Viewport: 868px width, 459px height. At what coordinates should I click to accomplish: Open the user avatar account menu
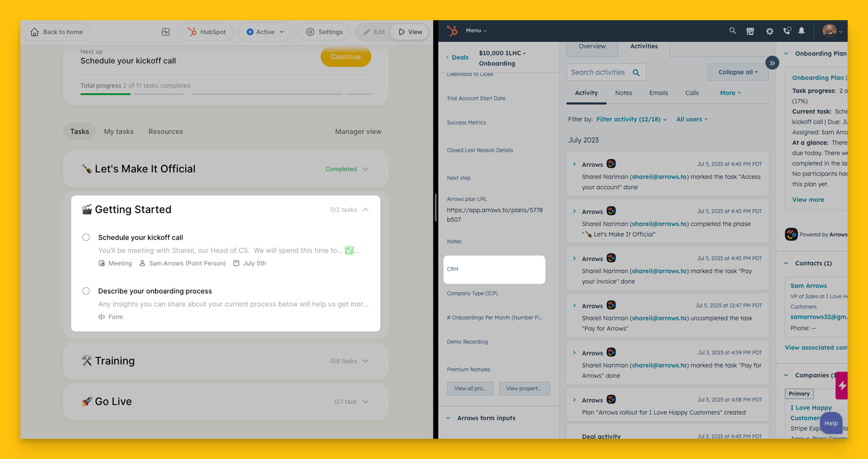point(832,31)
